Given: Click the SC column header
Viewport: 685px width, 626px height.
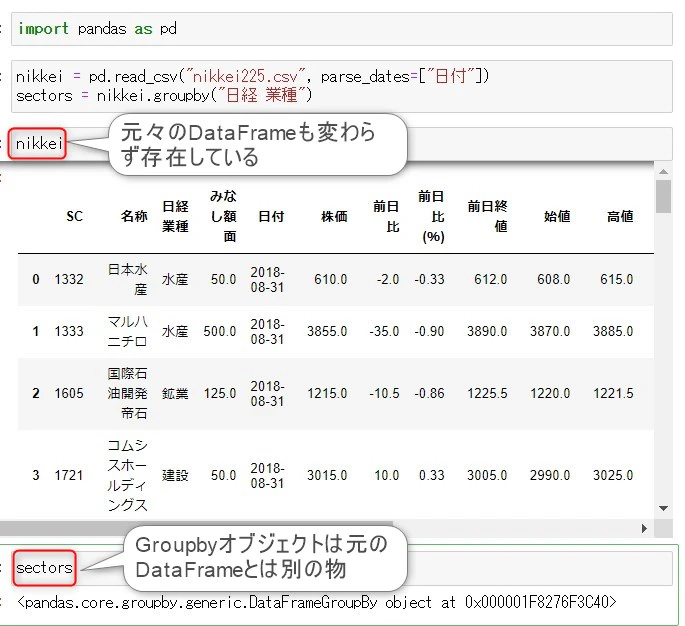Looking at the screenshot, I should click(74, 216).
